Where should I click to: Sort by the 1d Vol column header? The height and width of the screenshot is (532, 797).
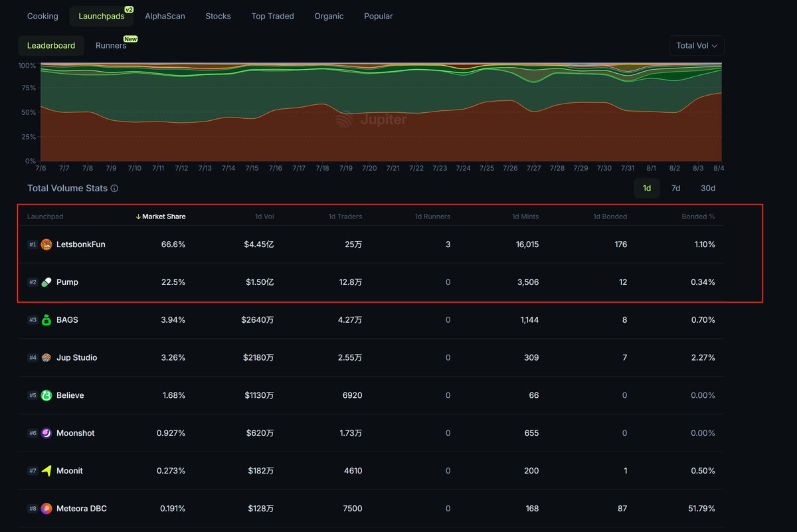[263, 217]
